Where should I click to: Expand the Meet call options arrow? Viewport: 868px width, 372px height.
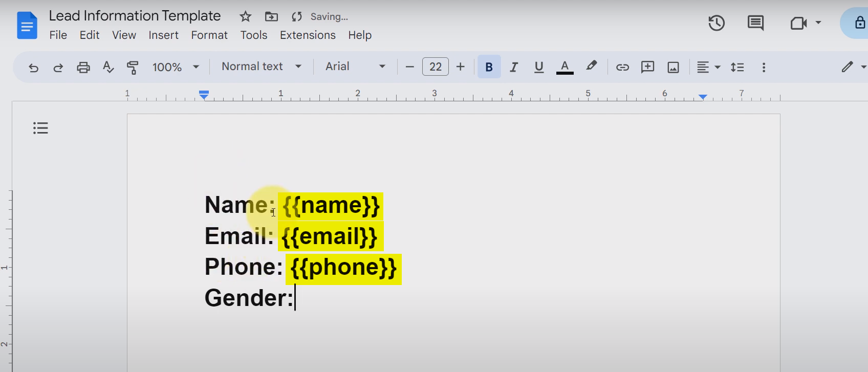point(818,23)
